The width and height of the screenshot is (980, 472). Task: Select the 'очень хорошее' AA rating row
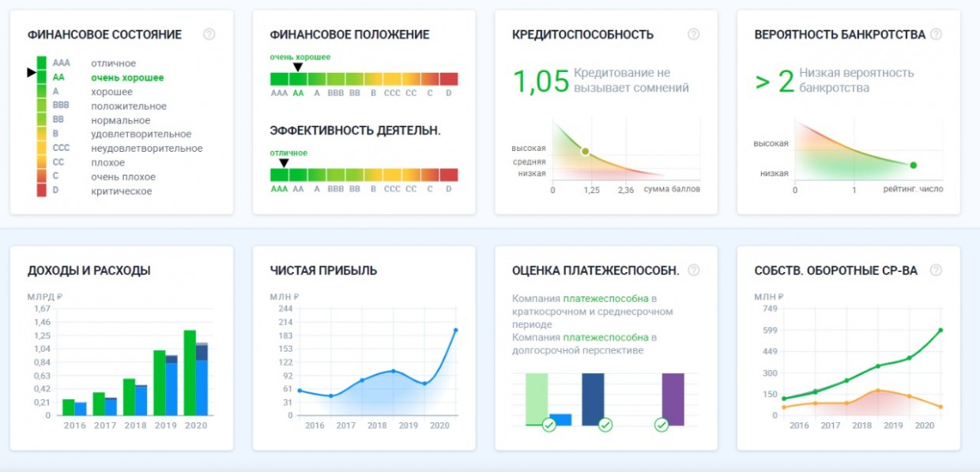pos(126,77)
